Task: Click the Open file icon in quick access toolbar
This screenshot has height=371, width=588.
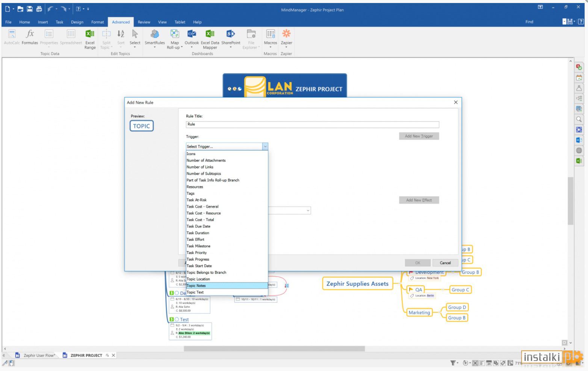Action: click(x=21, y=9)
